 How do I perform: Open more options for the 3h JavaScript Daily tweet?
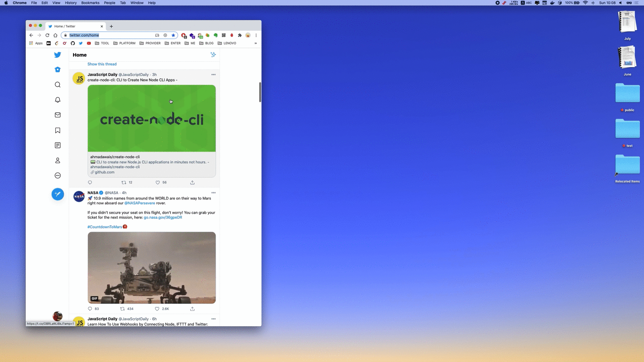pyautogui.click(x=213, y=75)
